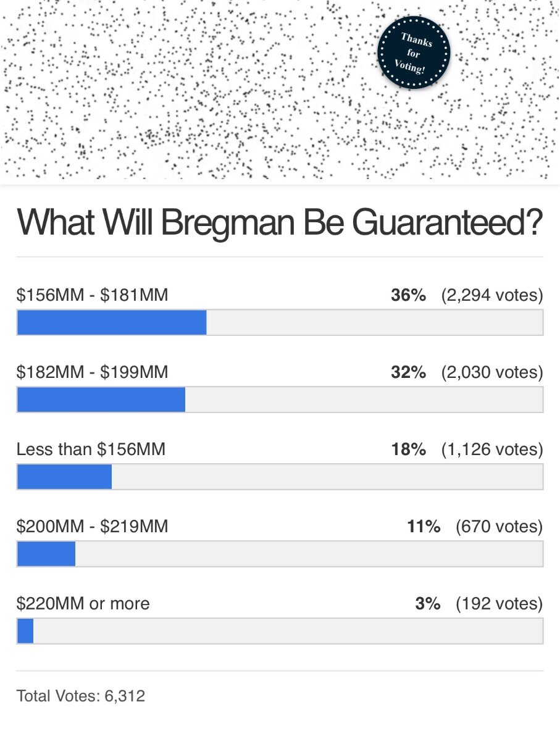Click the filled bar for $220MM or more
Image resolution: width=560 pixels, height=741 pixels.
tap(25, 631)
